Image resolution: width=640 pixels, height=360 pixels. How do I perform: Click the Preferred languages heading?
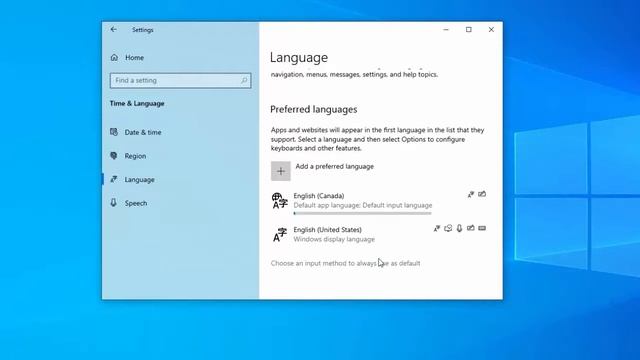pyautogui.click(x=313, y=109)
